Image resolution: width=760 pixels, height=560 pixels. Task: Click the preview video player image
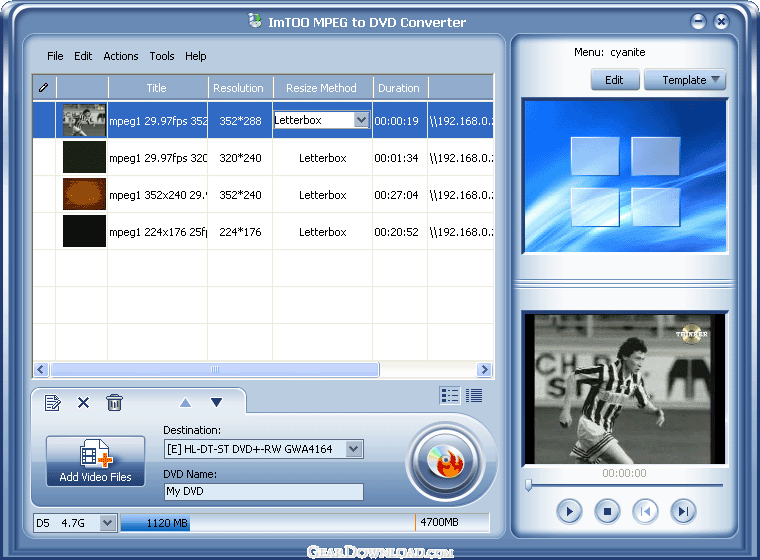click(x=624, y=389)
